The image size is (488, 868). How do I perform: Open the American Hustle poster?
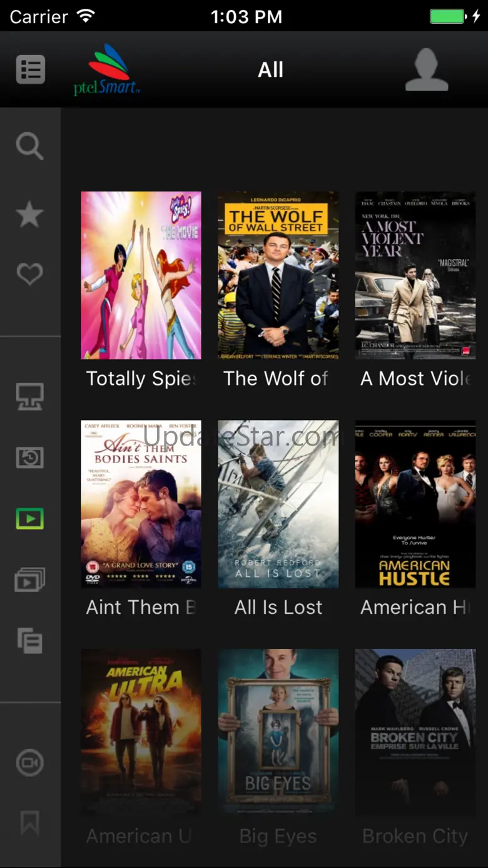point(415,504)
